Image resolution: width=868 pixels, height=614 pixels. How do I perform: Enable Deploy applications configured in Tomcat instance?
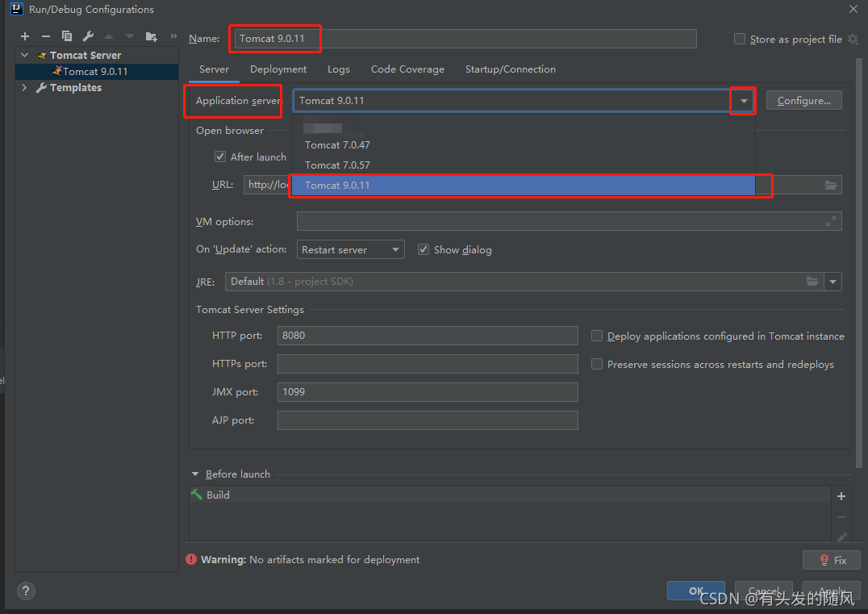597,336
